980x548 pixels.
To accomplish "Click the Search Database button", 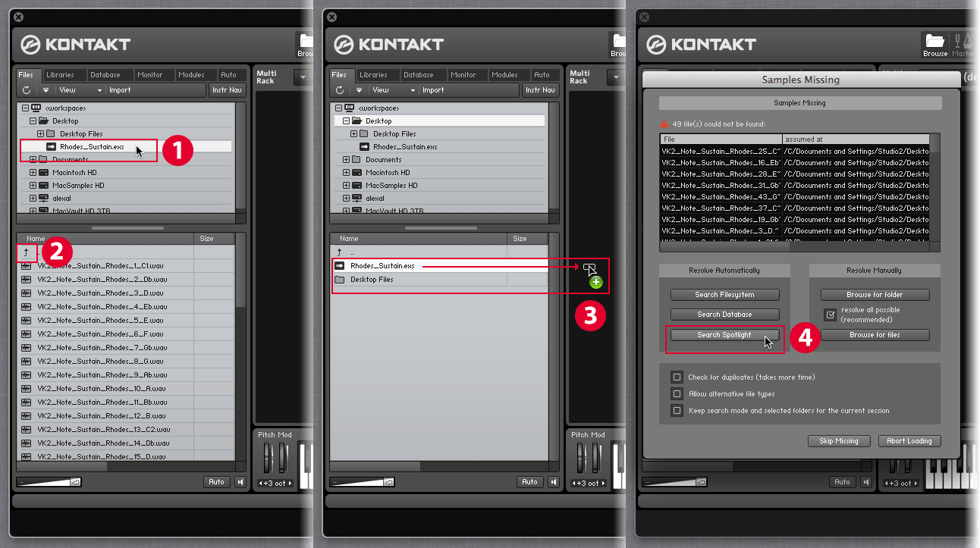I will point(724,315).
